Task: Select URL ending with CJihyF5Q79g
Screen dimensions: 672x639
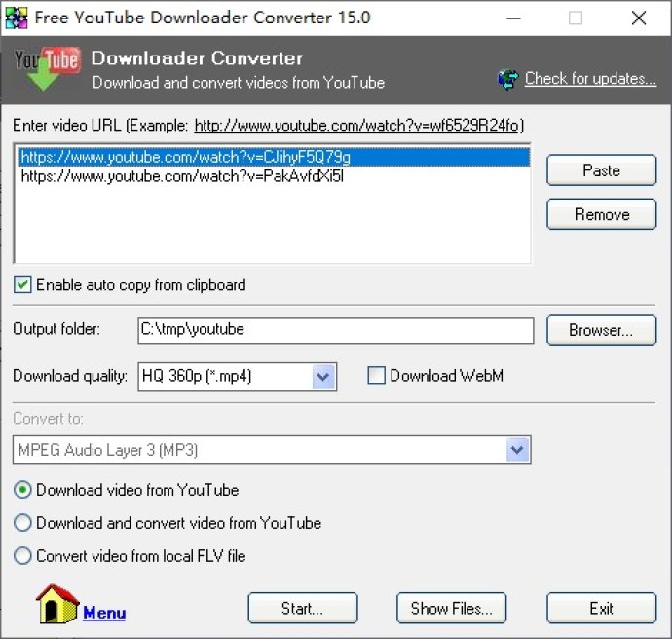Action: (274, 157)
